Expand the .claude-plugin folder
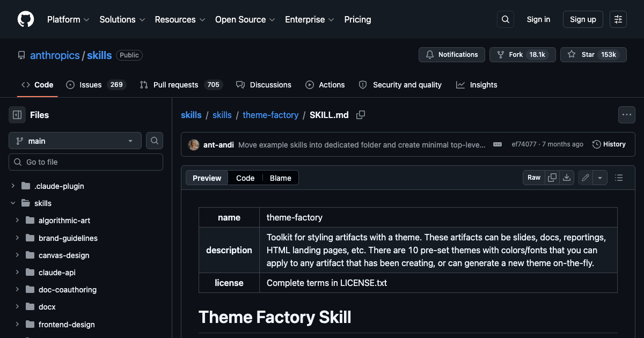644x338 pixels. tap(13, 186)
